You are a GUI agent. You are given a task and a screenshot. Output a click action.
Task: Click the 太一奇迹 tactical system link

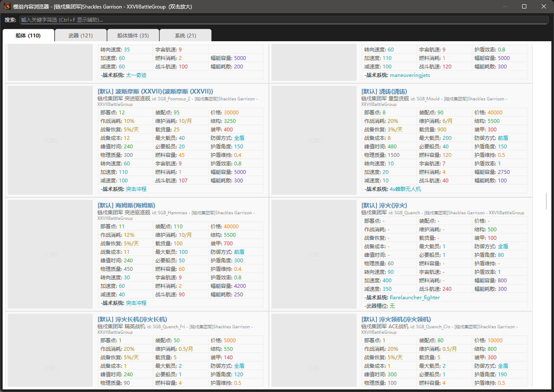136,75
